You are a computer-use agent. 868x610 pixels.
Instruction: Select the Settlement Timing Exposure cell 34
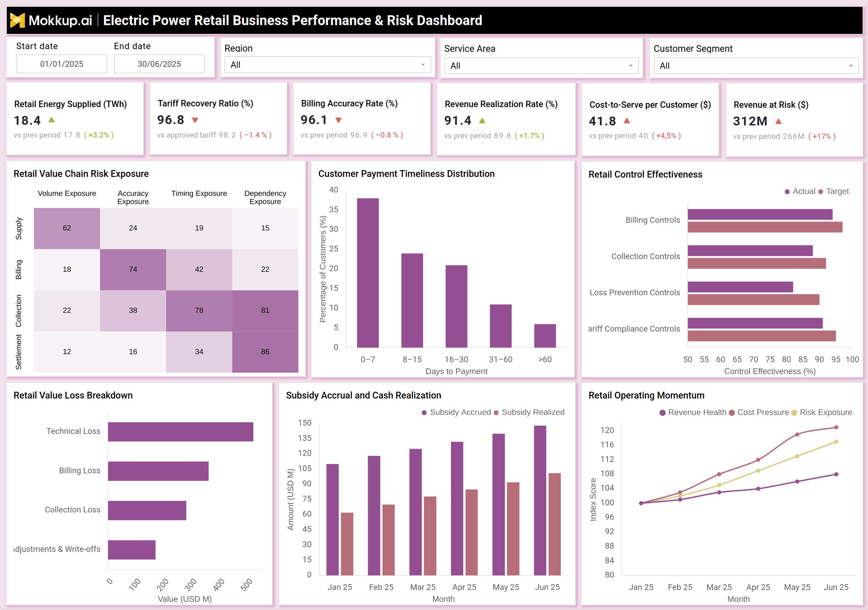pos(199,352)
